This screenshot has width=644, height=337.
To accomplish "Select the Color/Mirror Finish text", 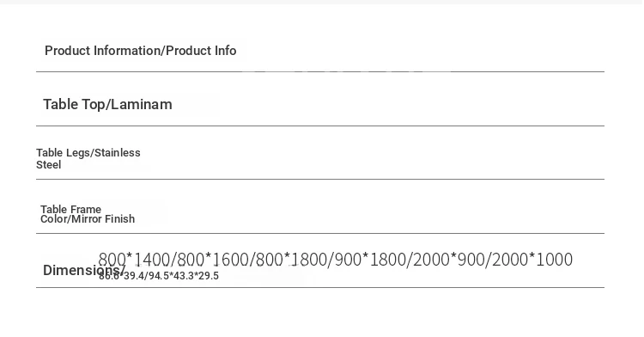I will tap(88, 219).
